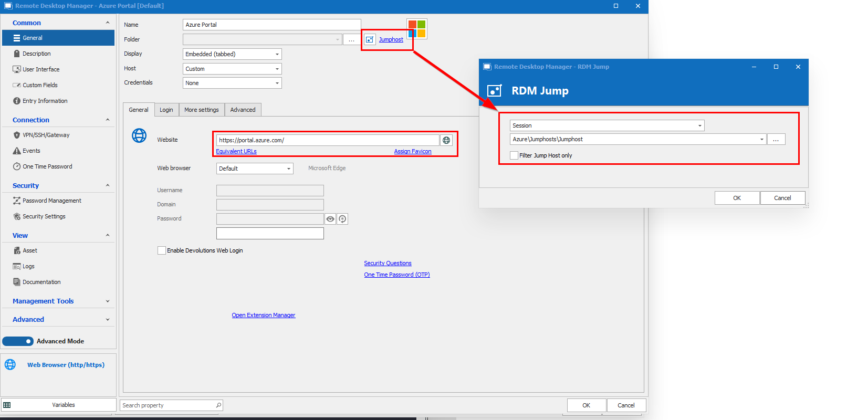
Task: Click the Documentation icon under View
Action: (x=17, y=282)
